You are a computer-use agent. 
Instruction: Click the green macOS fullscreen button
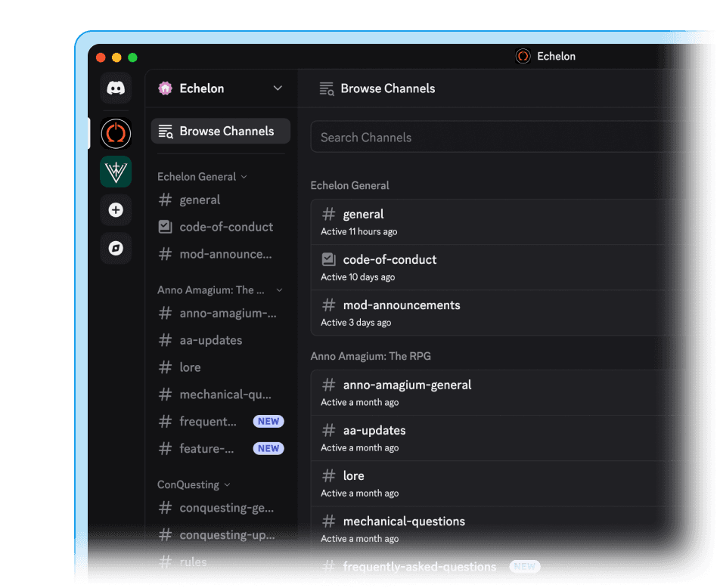click(132, 57)
